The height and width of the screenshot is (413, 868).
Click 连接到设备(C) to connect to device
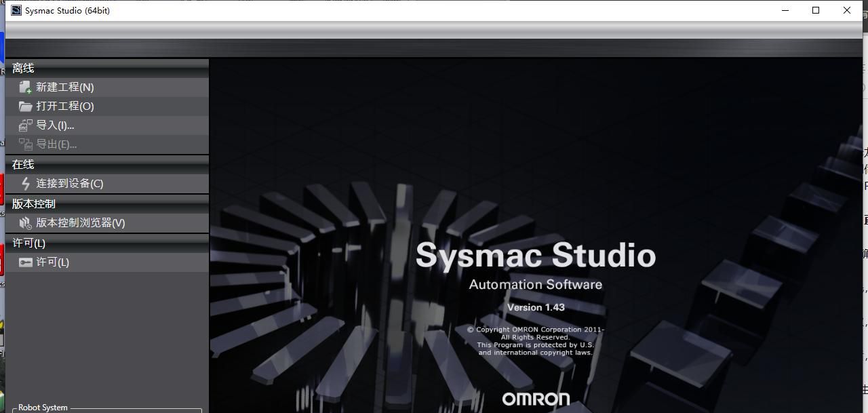click(107, 183)
